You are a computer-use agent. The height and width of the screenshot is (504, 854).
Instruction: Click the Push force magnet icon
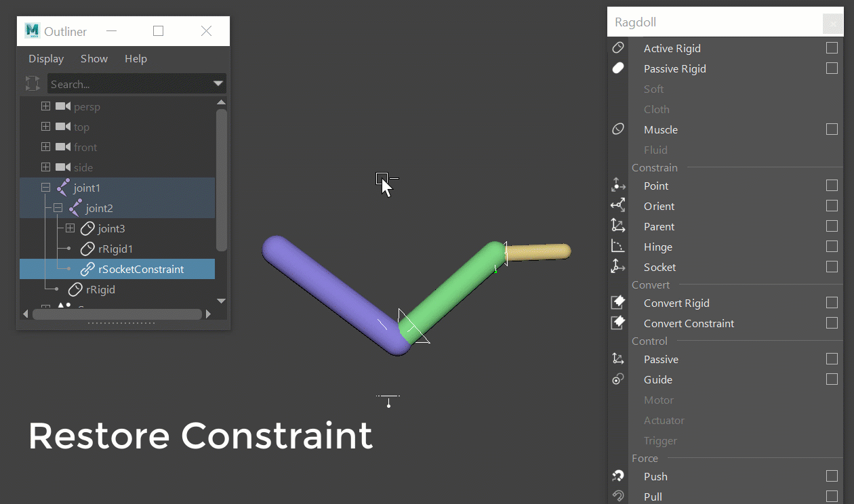coord(618,476)
